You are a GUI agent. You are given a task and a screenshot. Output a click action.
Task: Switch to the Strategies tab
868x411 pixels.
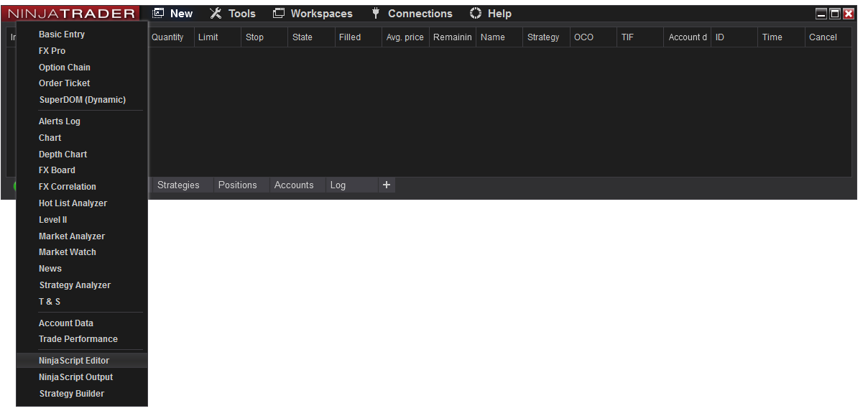tap(178, 185)
